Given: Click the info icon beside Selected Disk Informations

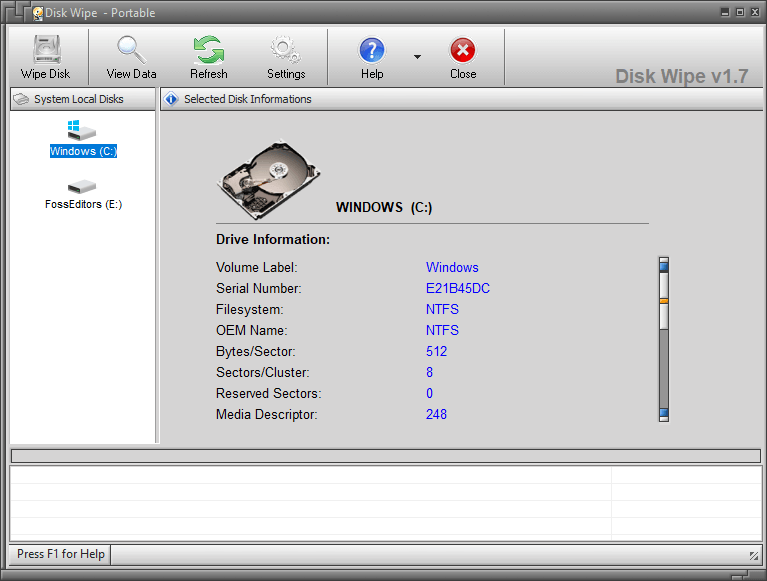Looking at the screenshot, I should [171, 99].
